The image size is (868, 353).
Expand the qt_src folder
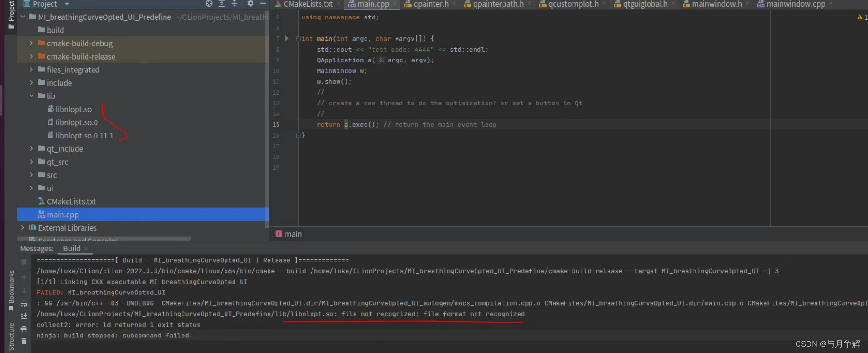tap(31, 162)
